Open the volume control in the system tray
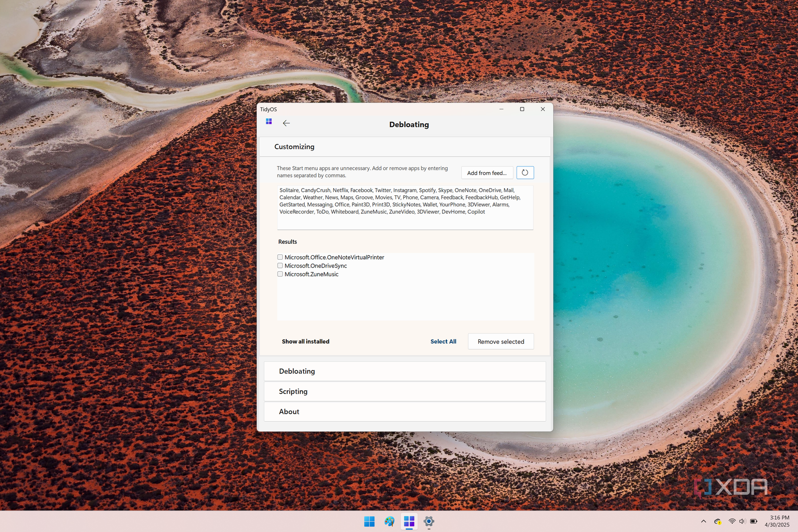The image size is (798, 532). point(741,521)
